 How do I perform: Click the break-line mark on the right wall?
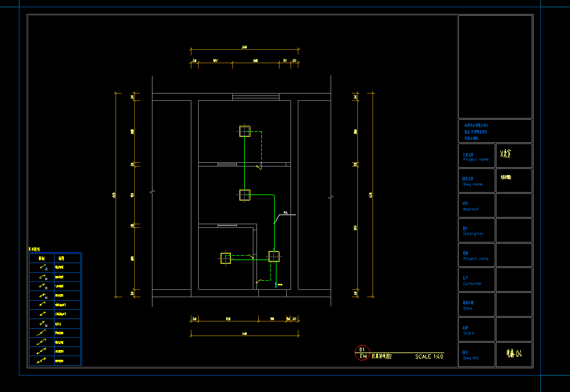pyautogui.click(x=331, y=197)
